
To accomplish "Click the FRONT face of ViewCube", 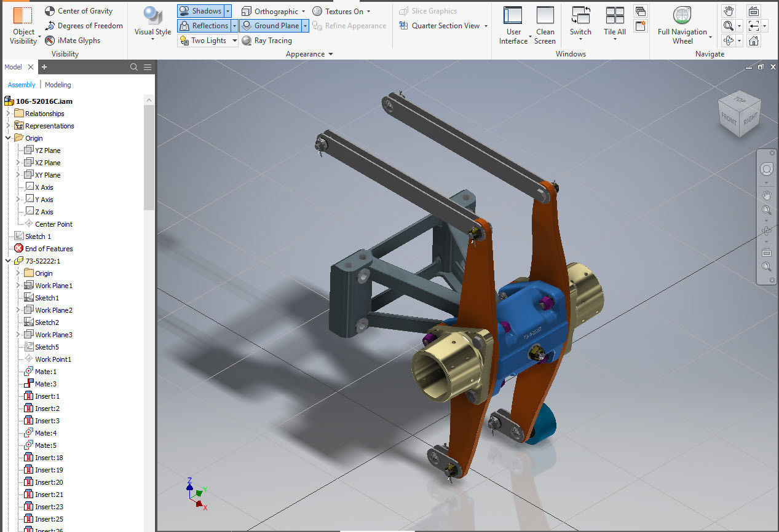I will [729, 119].
